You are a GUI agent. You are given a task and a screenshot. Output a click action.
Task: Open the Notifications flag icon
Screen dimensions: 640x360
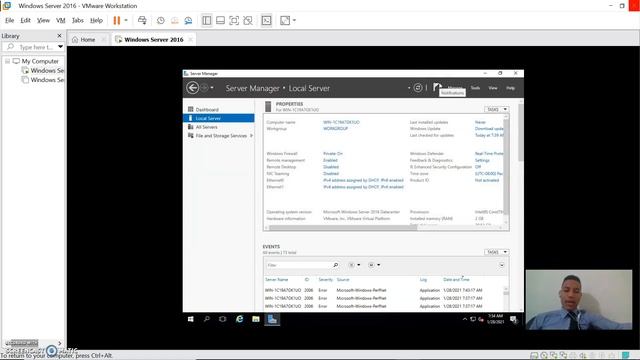[437, 87]
